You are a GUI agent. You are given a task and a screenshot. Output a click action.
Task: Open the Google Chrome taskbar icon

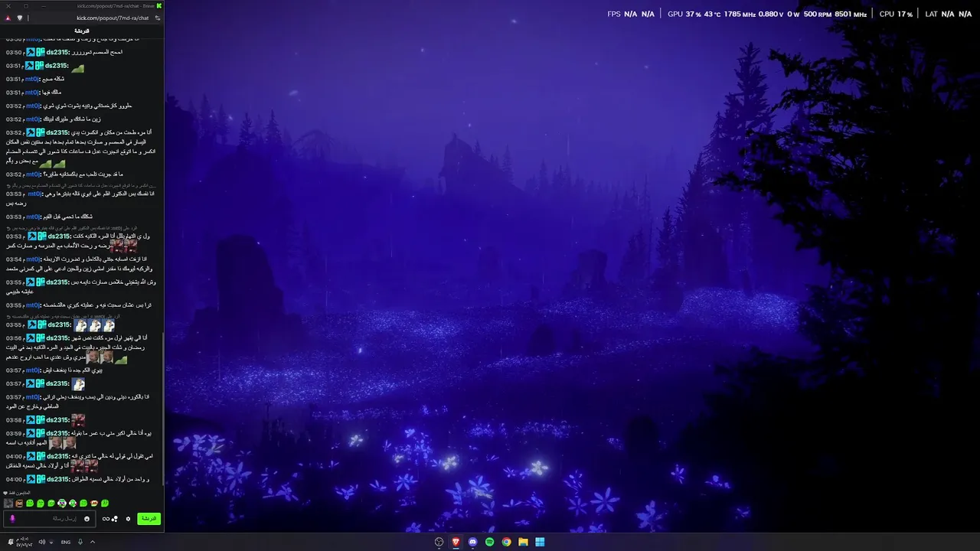pos(506,542)
